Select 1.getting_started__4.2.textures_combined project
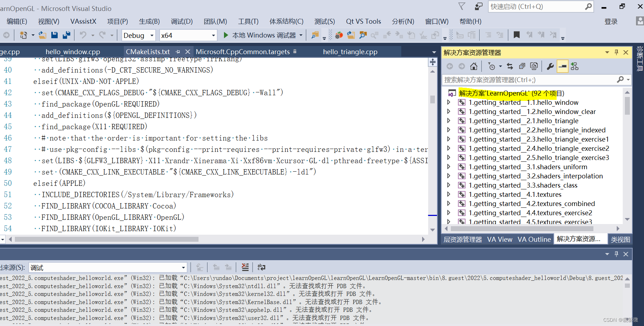 tap(532, 204)
